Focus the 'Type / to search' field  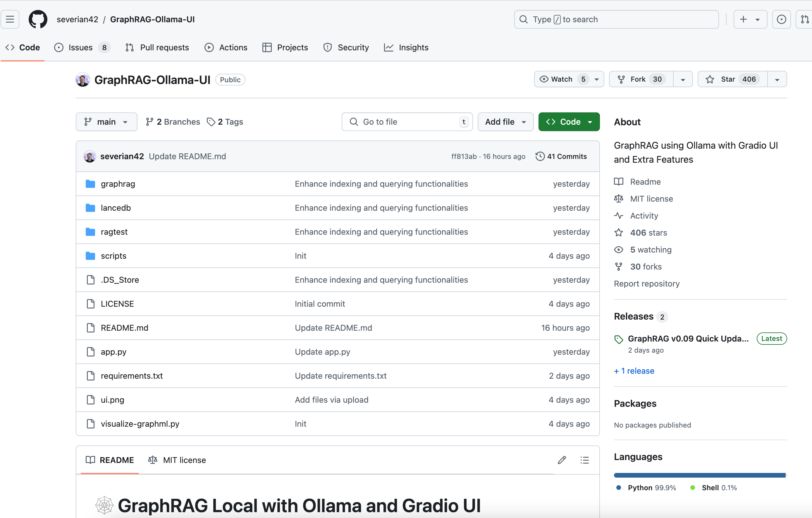(616, 19)
